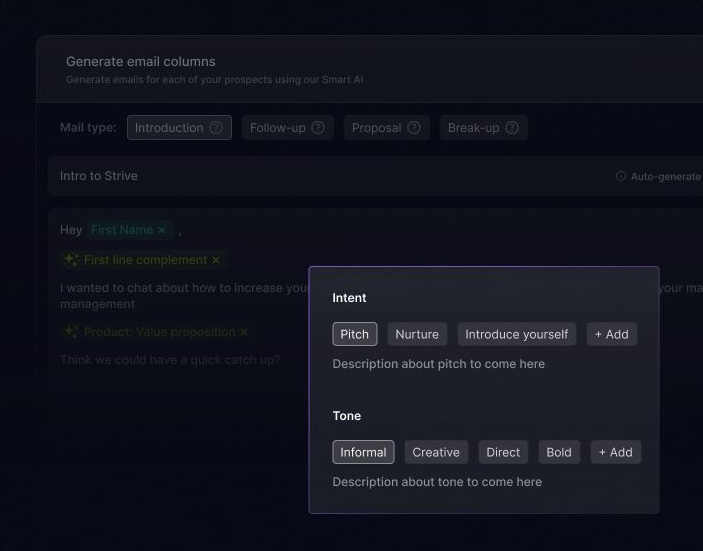Click the help icon beside Break-up
This screenshot has height=551, width=703.
point(512,128)
